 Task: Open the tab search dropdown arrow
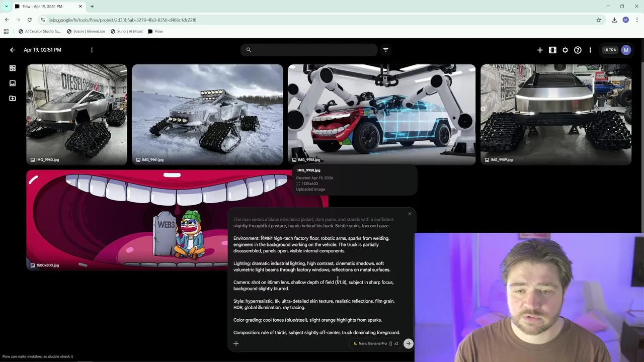point(6,6)
